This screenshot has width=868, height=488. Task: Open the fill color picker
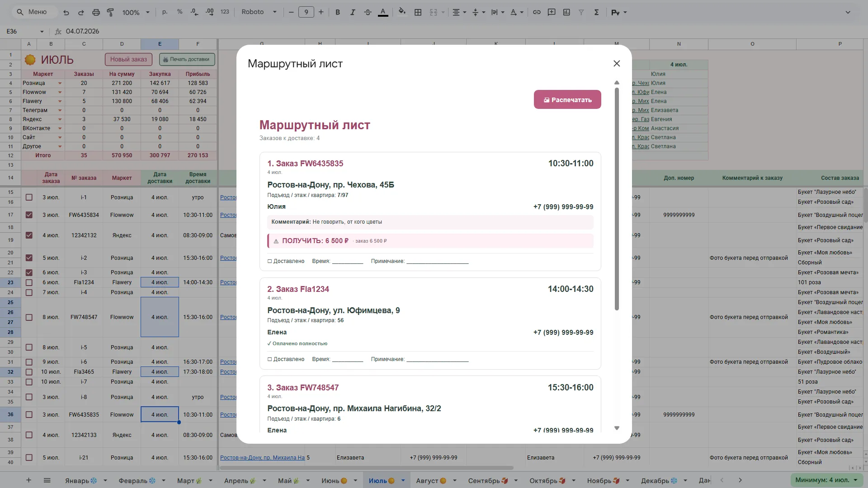(402, 12)
